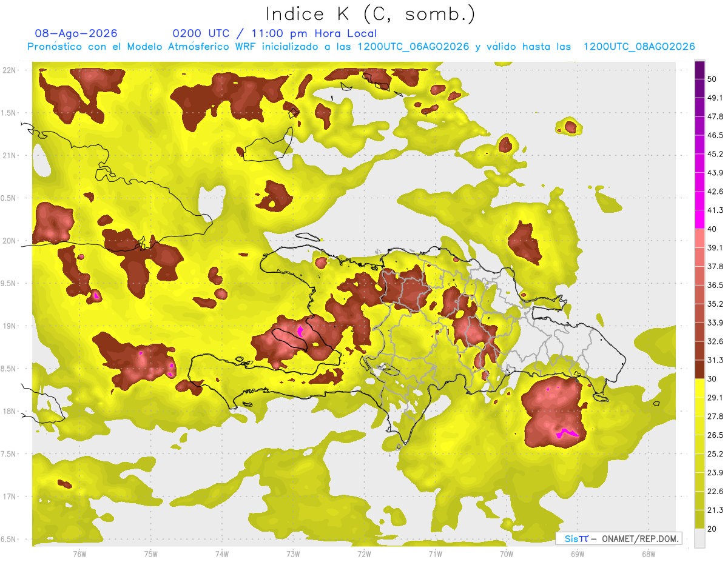This screenshot has width=728, height=562.
Task: Click the colorbar value "50"
Action: coord(712,79)
